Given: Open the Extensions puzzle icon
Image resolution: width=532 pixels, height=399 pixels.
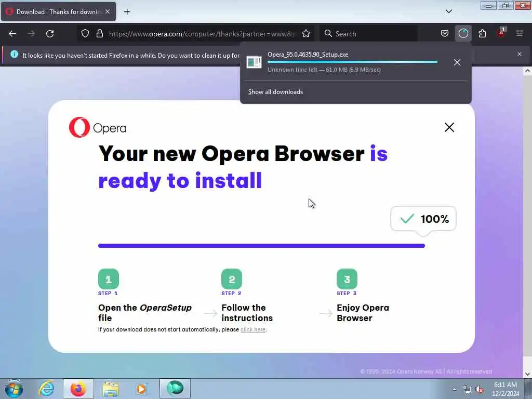Looking at the screenshot, I should (x=482, y=34).
